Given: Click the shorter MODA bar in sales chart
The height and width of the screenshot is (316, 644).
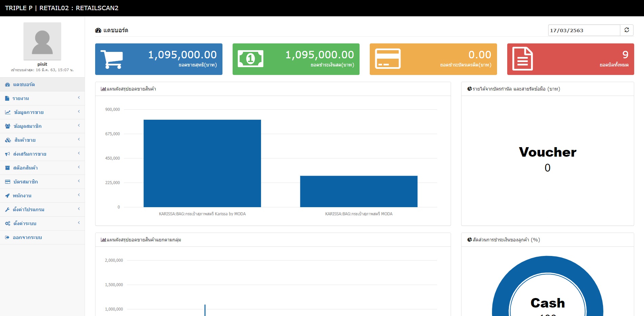Looking at the screenshot, I should [x=359, y=192].
